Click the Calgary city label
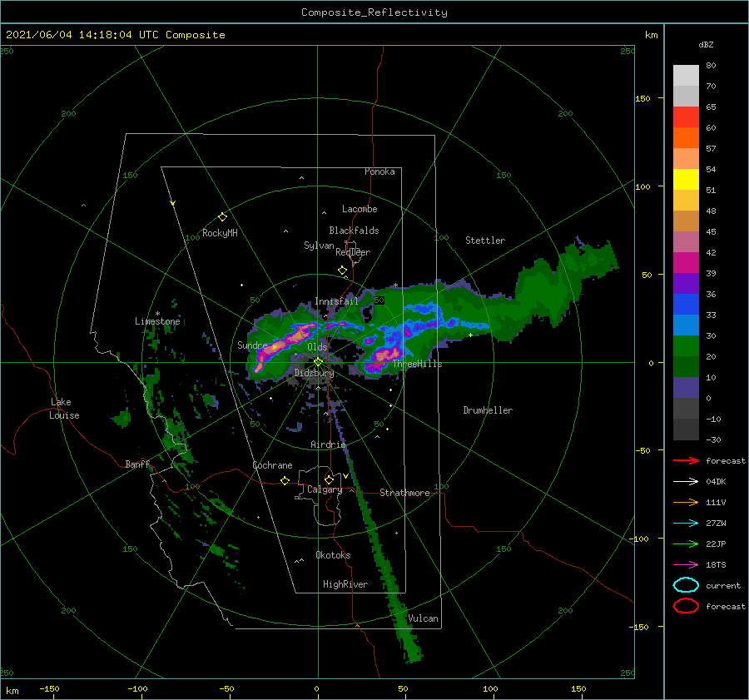 coord(325,489)
